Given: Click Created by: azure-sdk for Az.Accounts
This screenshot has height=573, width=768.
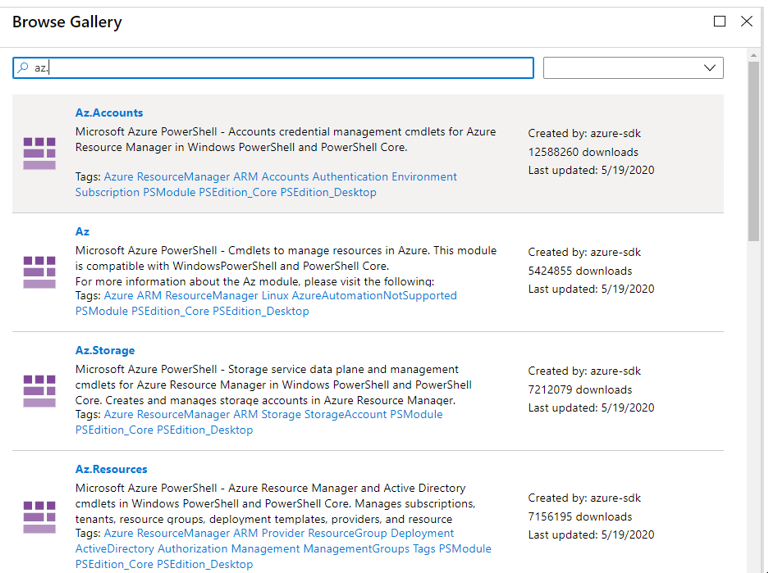Looking at the screenshot, I should pos(584,133).
